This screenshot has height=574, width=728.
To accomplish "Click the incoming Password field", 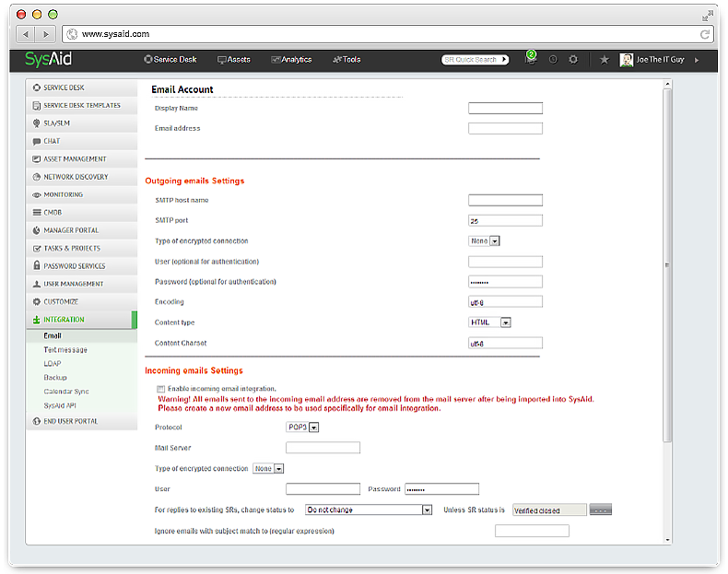I will (x=441, y=489).
